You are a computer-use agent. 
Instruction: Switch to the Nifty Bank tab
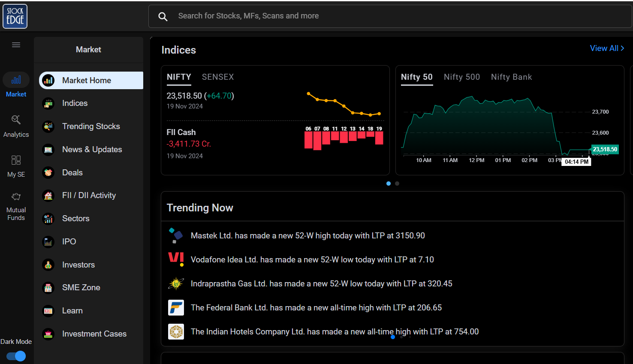[x=511, y=77]
